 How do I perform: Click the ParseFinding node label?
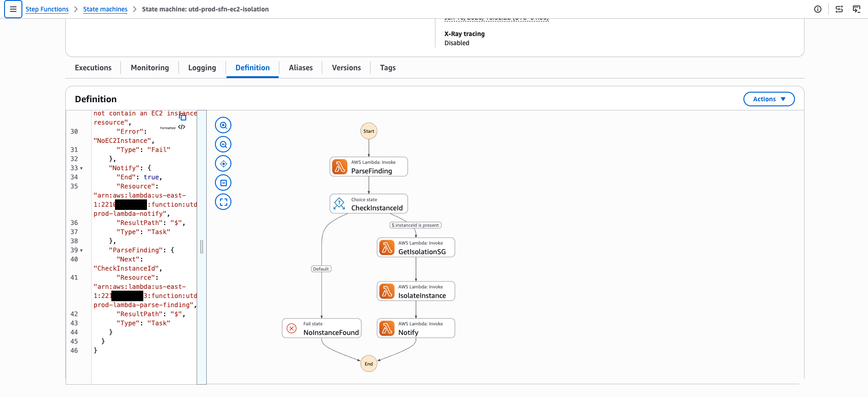(x=371, y=171)
